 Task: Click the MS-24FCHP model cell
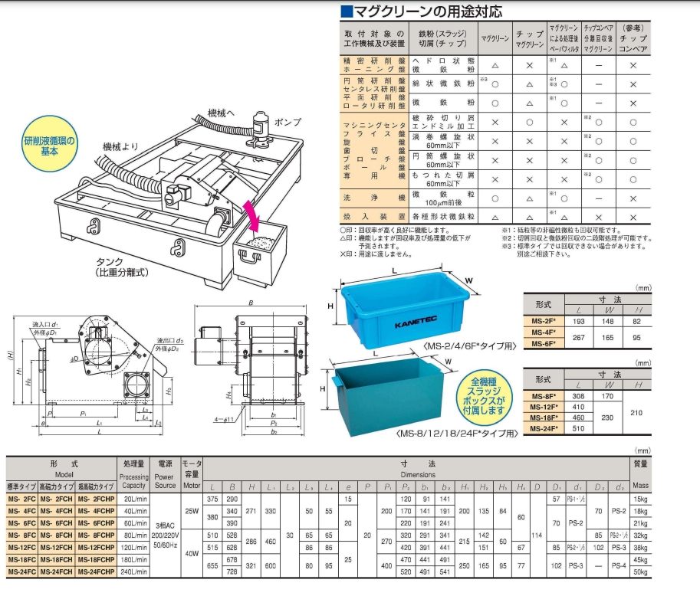[x=96, y=571]
